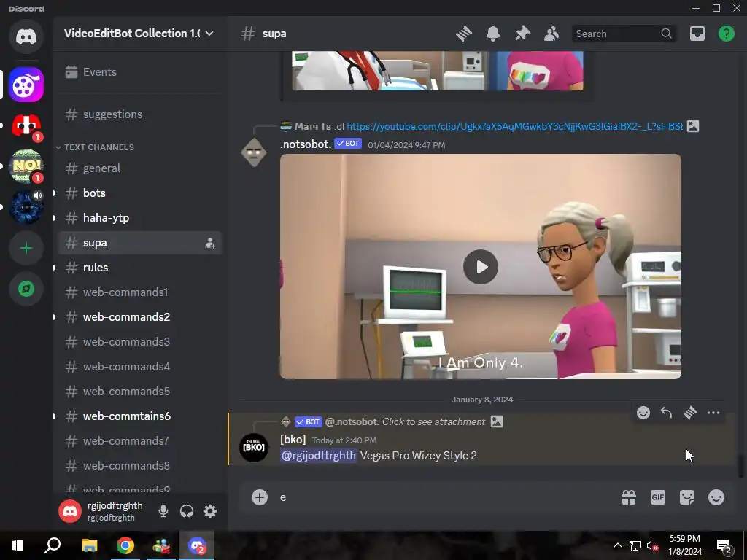Open the YouTube clip link
This screenshot has height=560, width=747.
coord(514,126)
